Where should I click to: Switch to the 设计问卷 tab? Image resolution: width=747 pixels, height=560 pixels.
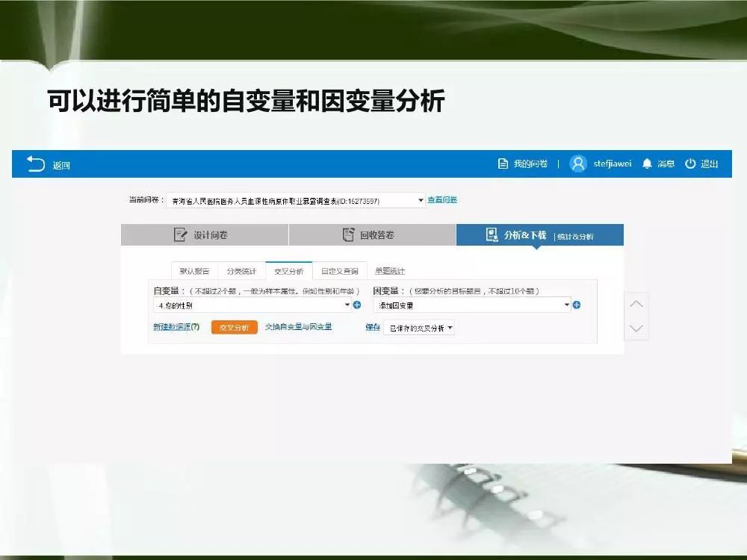tap(205, 235)
